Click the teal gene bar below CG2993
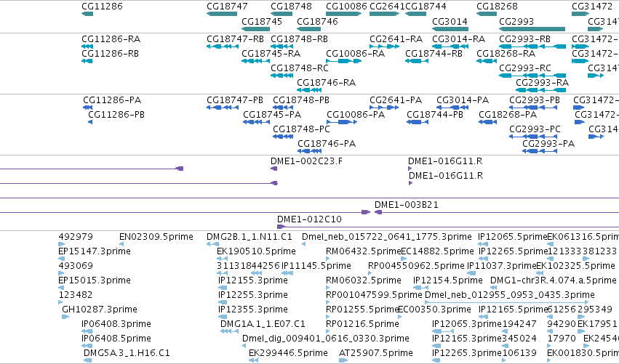Viewport: 619px width, 364px height. 532,29
